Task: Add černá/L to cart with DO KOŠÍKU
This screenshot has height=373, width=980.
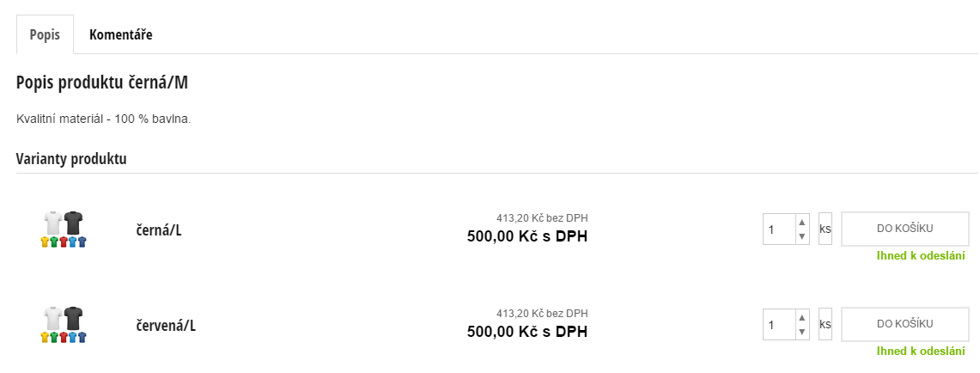Action: click(x=904, y=229)
